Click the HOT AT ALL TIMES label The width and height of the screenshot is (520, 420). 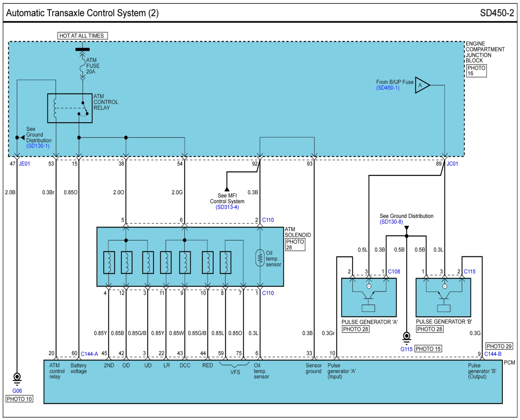[82, 36]
